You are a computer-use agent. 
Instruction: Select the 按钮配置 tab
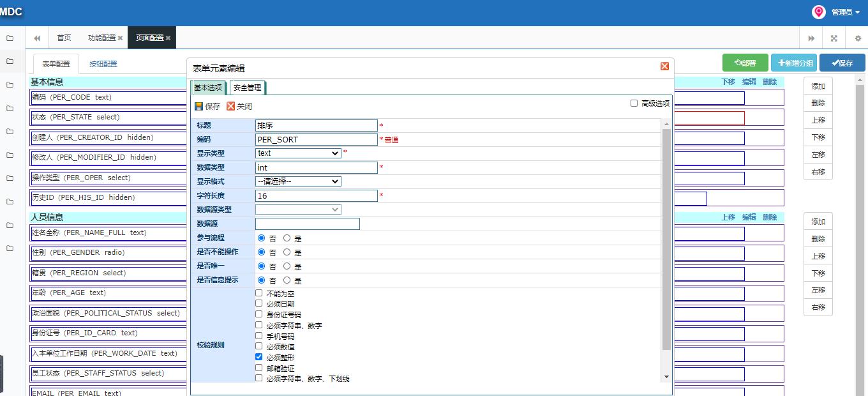point(103,64)
